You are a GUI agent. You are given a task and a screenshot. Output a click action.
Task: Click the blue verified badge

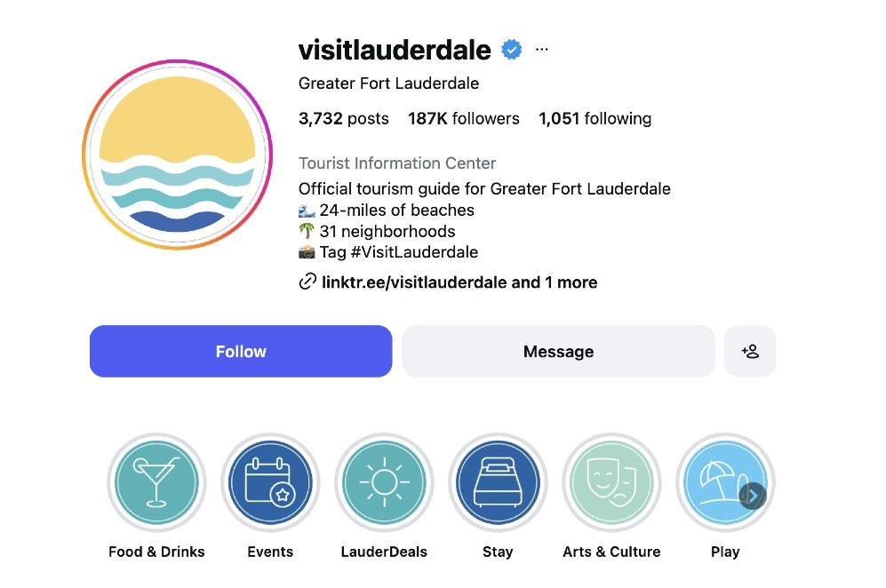point(511,50)
